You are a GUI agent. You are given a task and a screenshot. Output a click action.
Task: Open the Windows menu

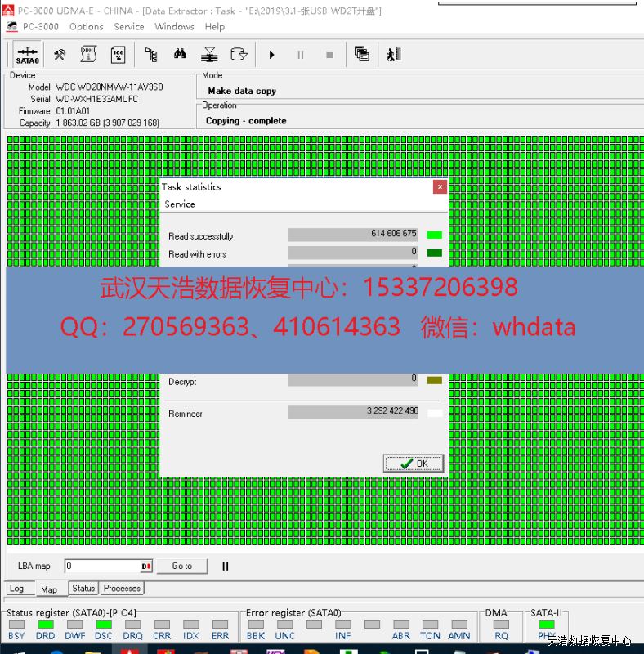click(x=174, y=26)
